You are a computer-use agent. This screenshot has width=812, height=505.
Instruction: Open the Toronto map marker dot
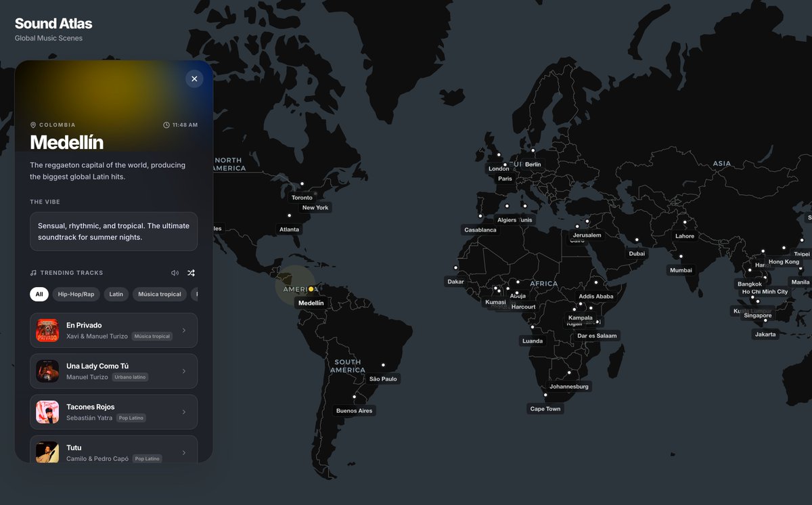point(302,183)
